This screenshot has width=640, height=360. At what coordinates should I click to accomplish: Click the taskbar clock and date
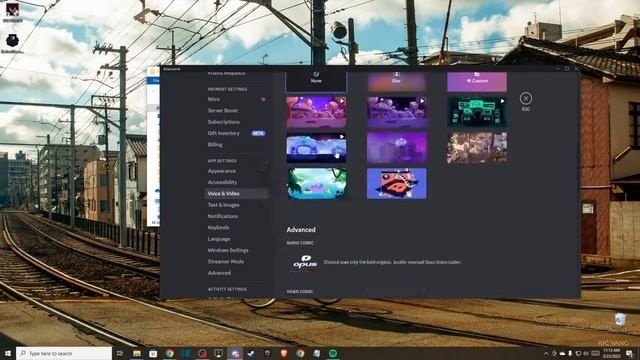tap(612, 353)
